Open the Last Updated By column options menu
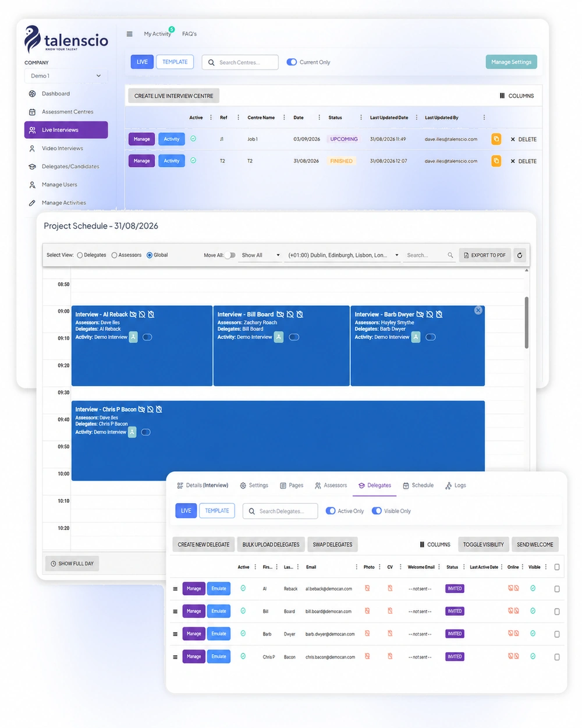Screen dimensions: 582x728 (484, 118)
